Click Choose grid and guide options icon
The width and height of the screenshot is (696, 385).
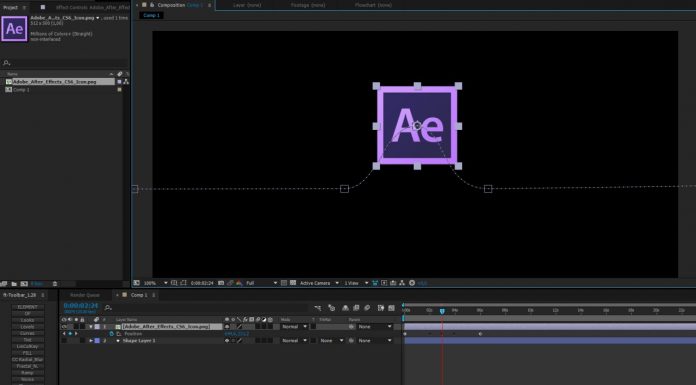174,283
